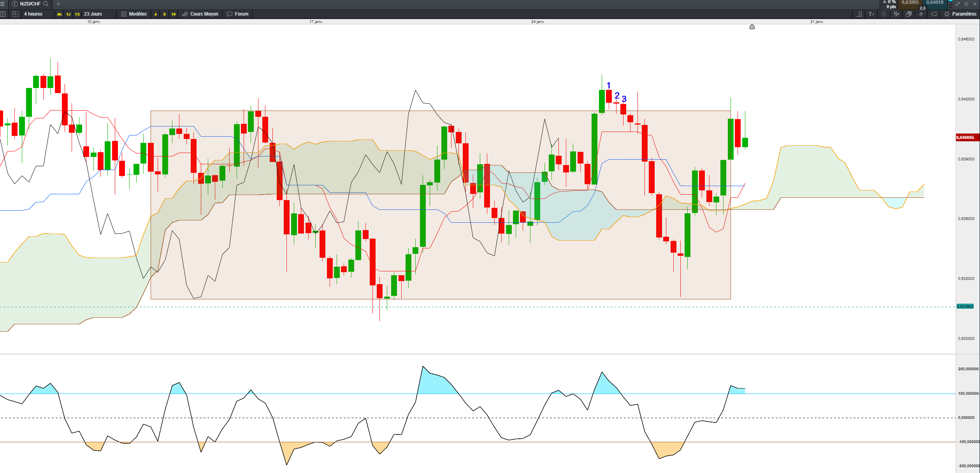Click the 200,000000 indicator axis label
Image resolution: width=980 pixels, height=473 pixels.
coord(968,369)
